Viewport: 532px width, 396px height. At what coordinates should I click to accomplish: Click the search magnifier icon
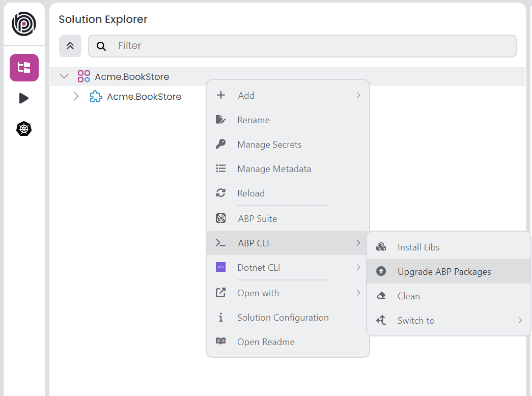[x=101, y=46]
